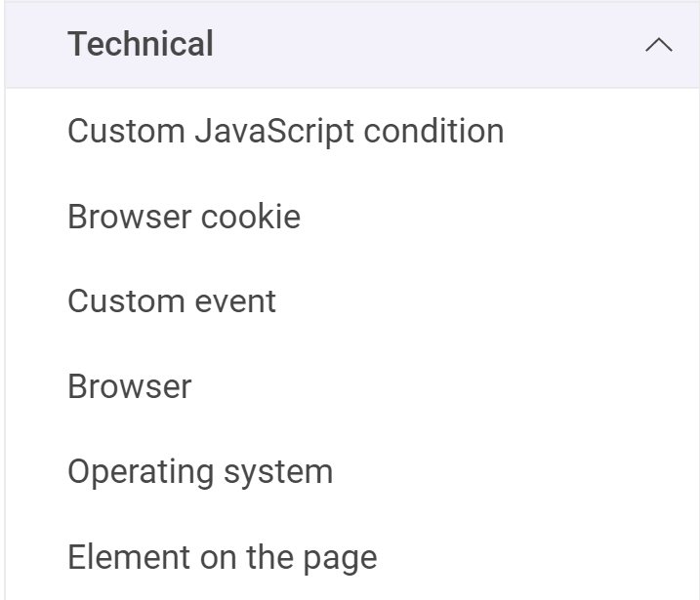Image resolution: width=700 pixels, height=600 pixels.
Task: Click the Browser entry under Custom event
Action: point(130,387)
